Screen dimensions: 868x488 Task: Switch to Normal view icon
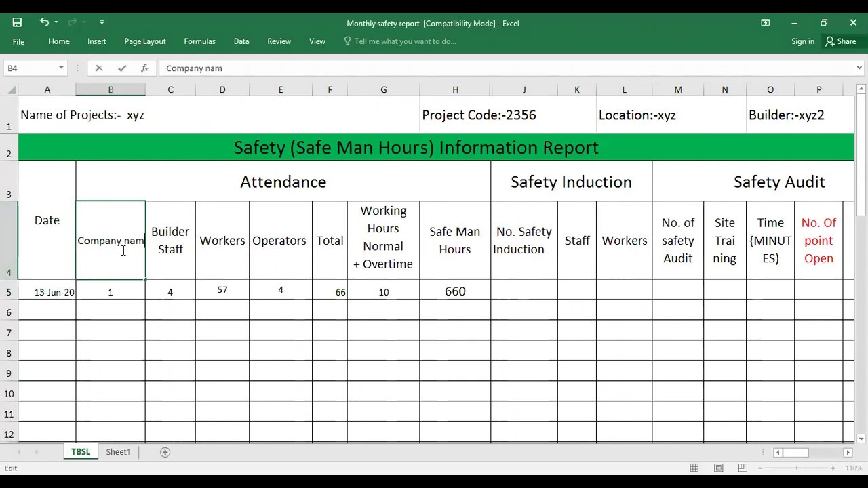[x=694, y=468]
